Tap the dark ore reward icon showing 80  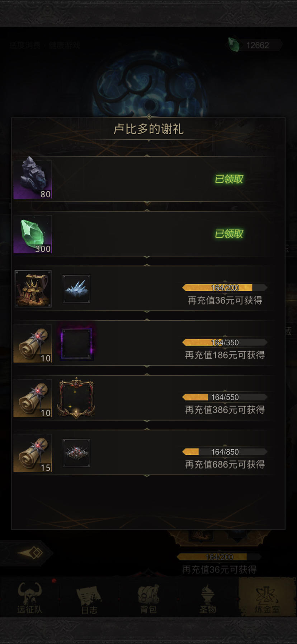[x=33, y=179]
